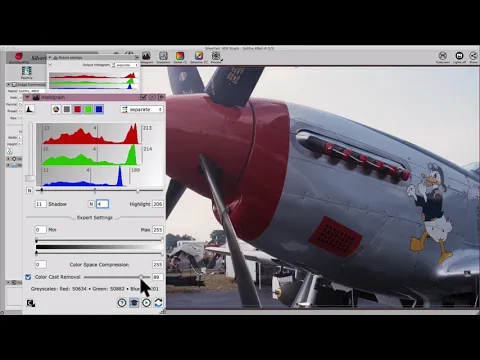Click the midtone value field showing 4
Screen dimensions: 480x360
(102, 204)
